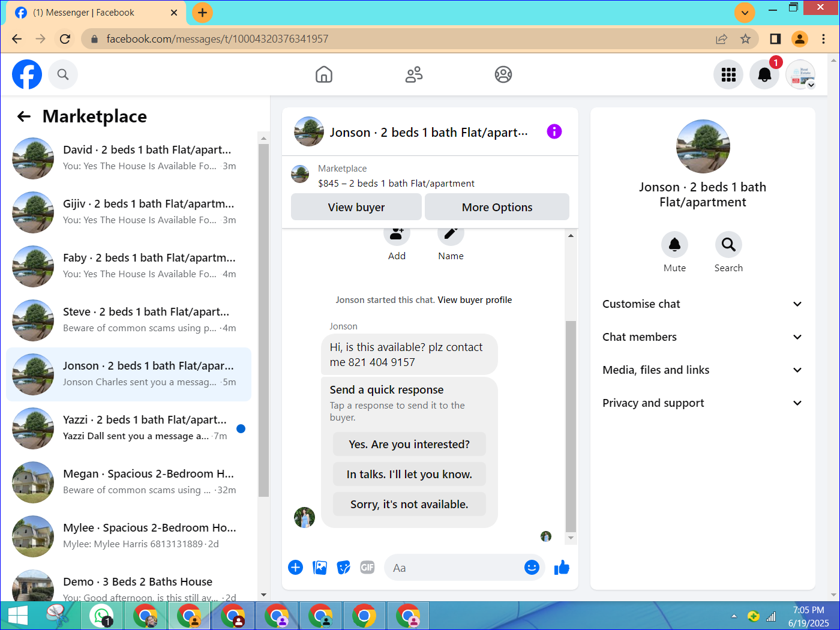The height and width of the screenshot is (630, 840).
Task: Attach a photo with image icon
Action: pos(320,568)
